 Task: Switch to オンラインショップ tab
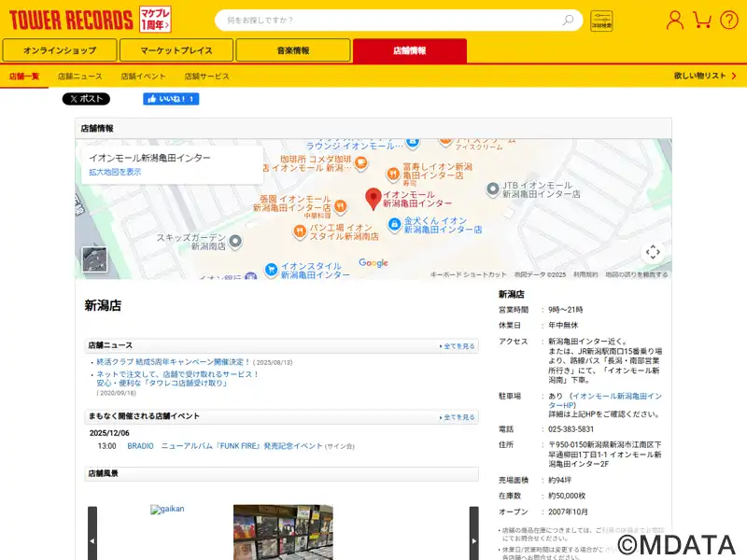[60, 50]
